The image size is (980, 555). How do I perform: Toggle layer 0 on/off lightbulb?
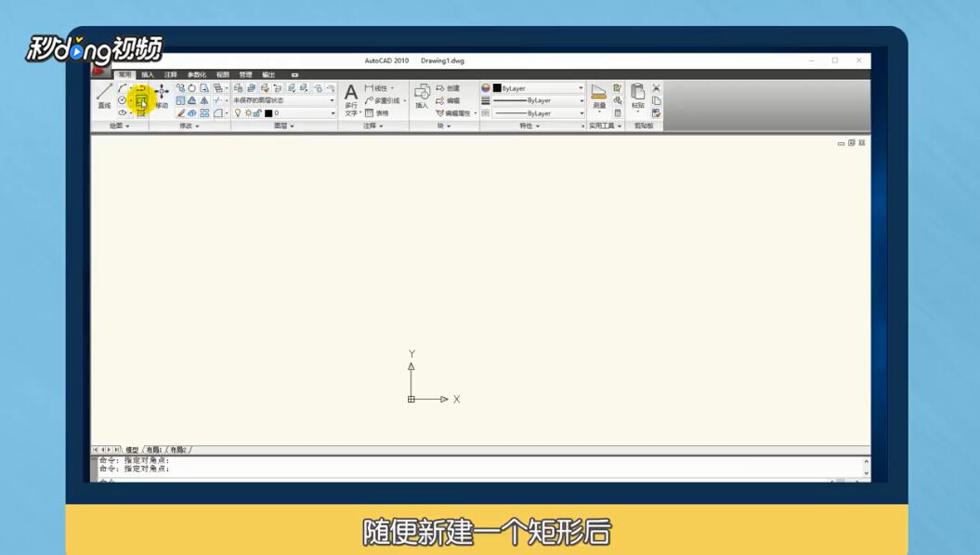238,113
